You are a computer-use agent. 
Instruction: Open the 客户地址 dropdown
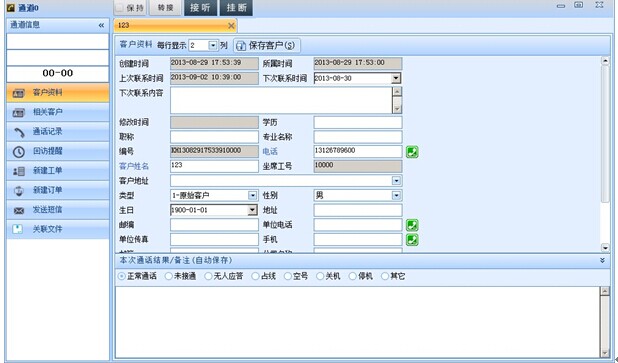pyautogui.click(x=396, y=181)
